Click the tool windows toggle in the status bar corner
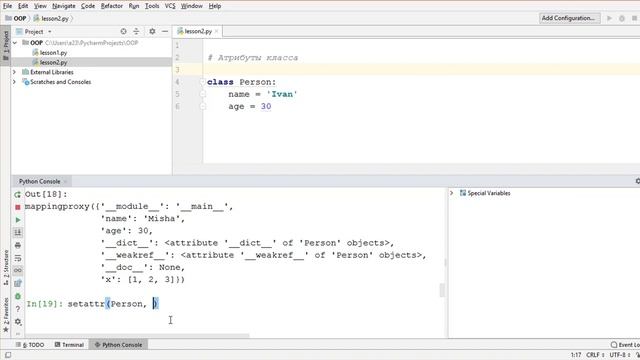Image resolution: width=640 pixels, height=360 pixels. pyautogui.click(x=8, y=355)
